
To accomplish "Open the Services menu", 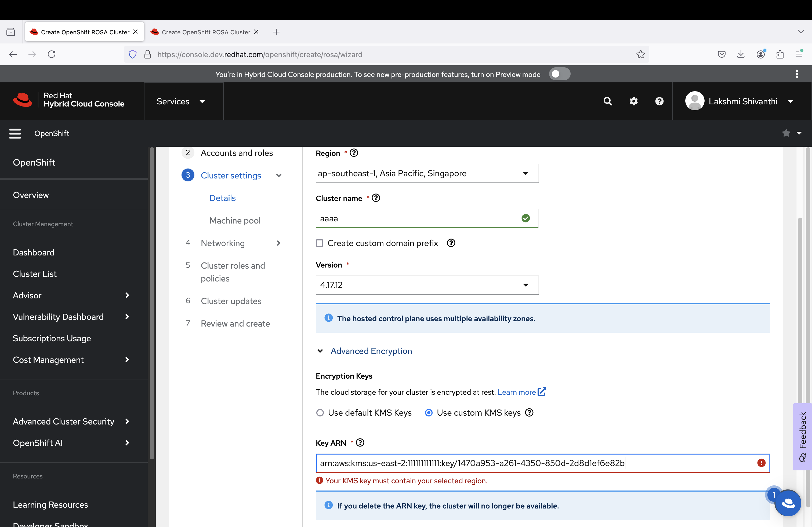I will click(x=180, y=101).
